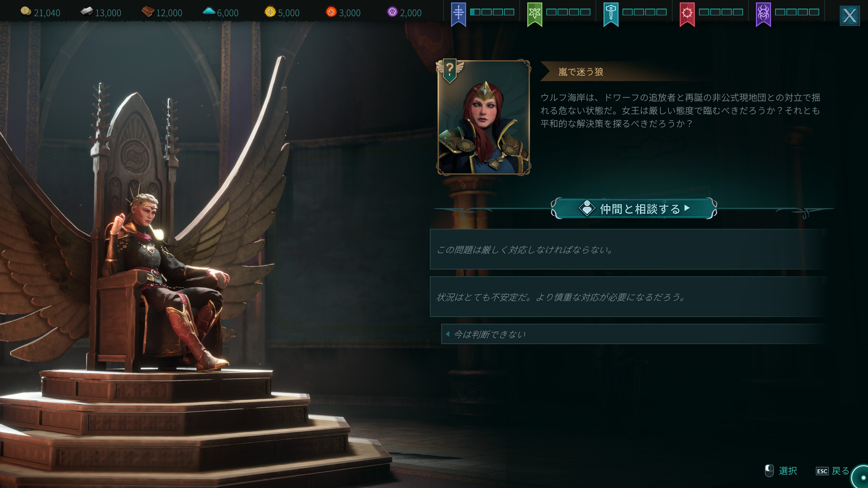Screen dimensions: 868x488
Task: Open 仲間と相談する companion consultation
Action: tap(634, 209)
